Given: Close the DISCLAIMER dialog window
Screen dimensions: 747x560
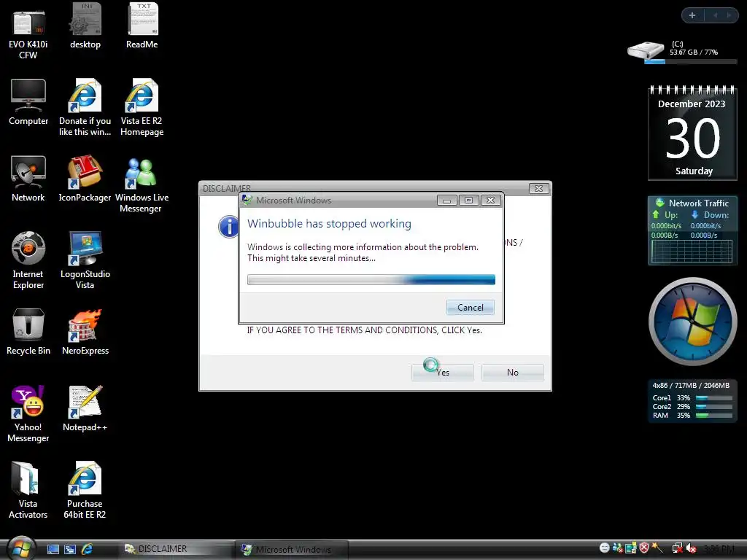Looking at the screenshot, I should [538, 189].
